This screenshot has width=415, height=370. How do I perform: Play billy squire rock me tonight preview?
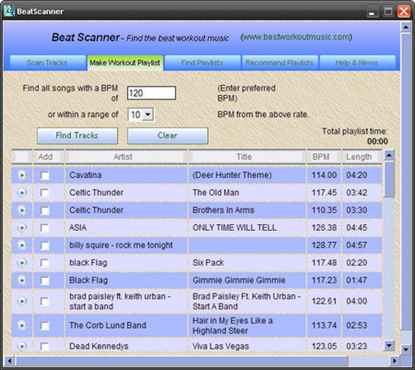coord(22,245)
